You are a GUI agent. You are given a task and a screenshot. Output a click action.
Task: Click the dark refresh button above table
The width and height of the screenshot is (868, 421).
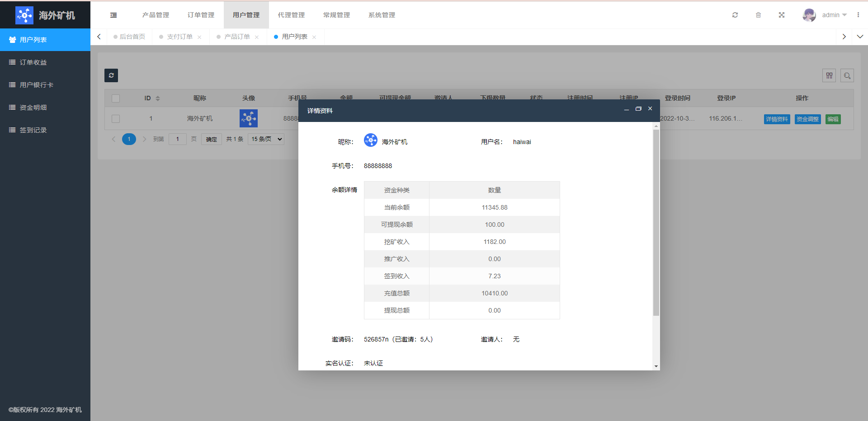click(111, 75)
